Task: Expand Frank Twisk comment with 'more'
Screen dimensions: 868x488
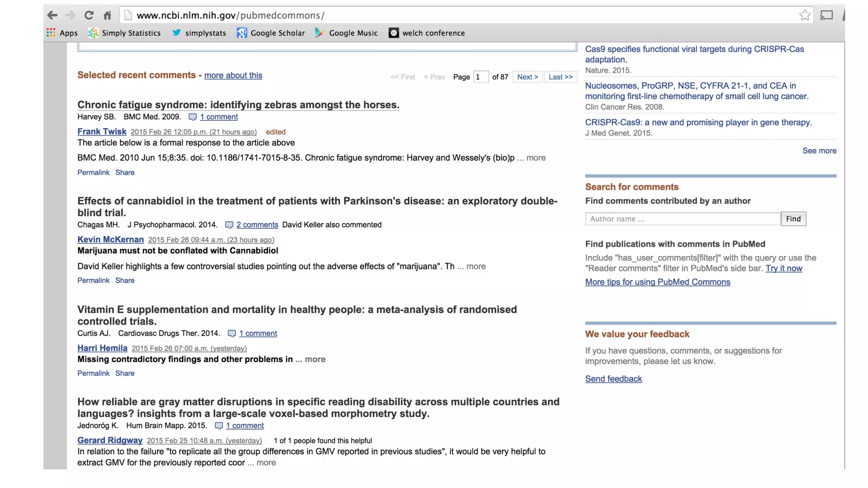Action: [536, 158]
